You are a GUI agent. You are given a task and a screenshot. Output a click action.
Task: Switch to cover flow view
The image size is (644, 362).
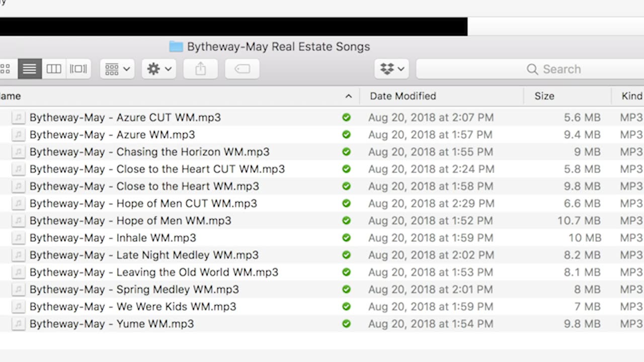click(x=78, y=69)
